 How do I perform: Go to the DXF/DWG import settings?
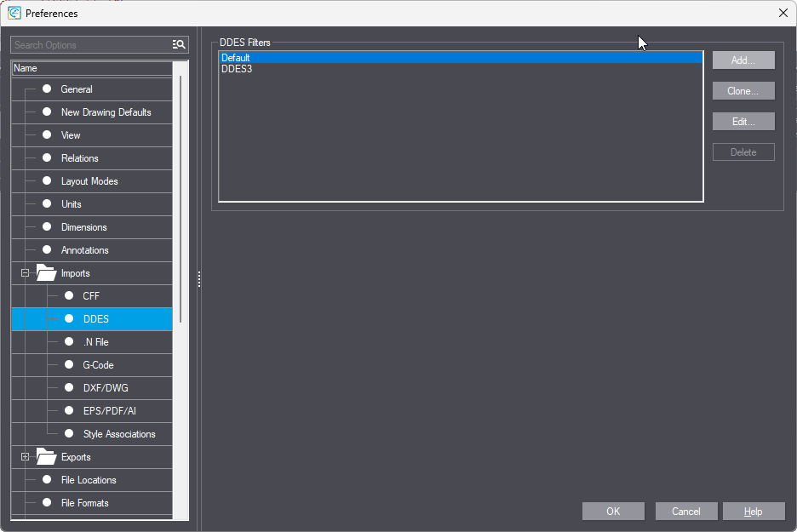106,388
